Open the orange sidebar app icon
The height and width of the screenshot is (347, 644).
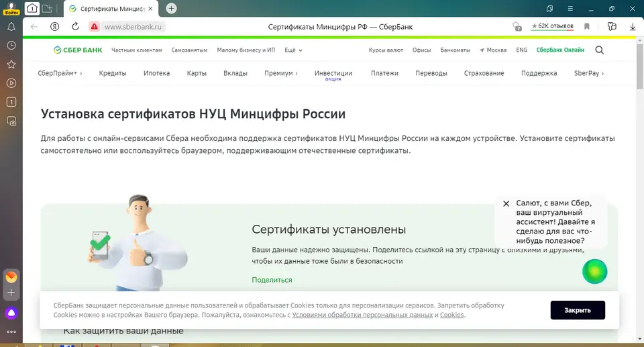point(11,277)
